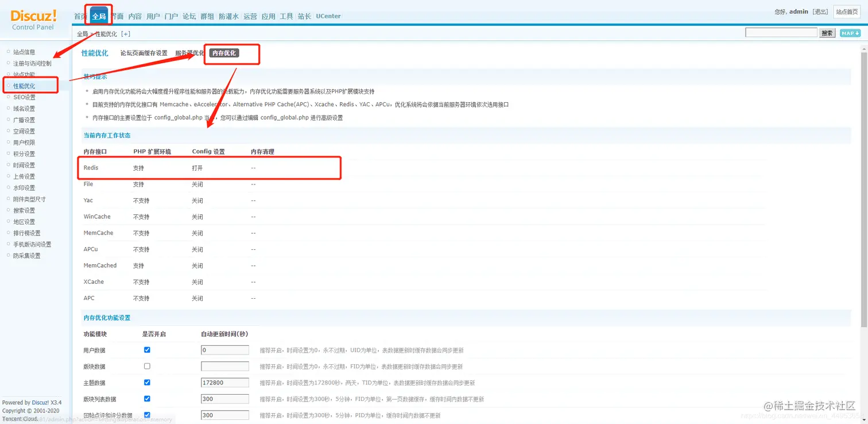Click the 版块列表数据 field showing 300
This screenshot has height=424, width=868.
tap(225, 399)
